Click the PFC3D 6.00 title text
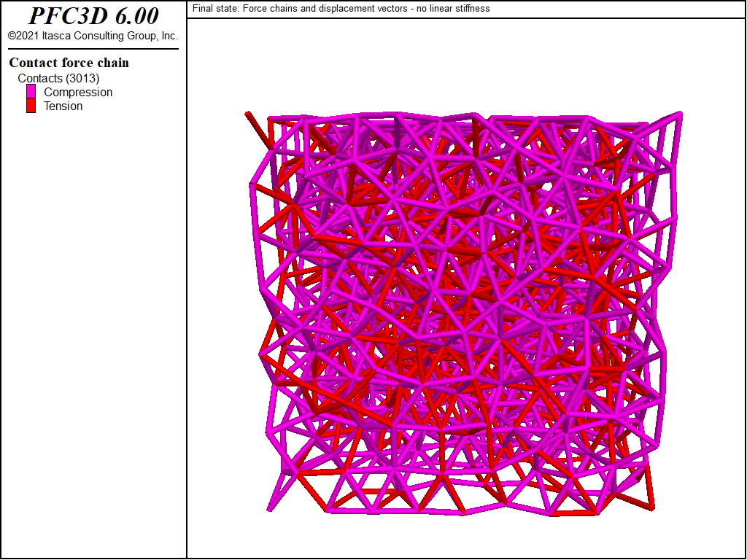The height and width of the screenshot is (560, 747). [93, 16]
